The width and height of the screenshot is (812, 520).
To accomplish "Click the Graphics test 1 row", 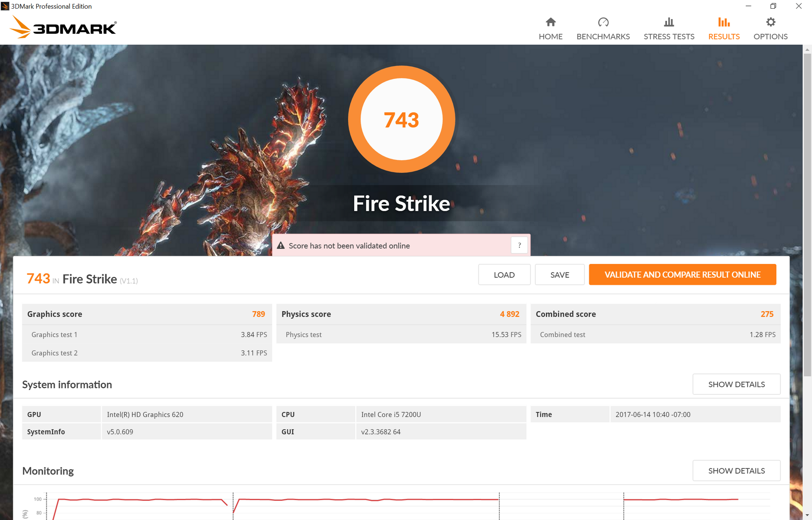I will tap(147, 335).
